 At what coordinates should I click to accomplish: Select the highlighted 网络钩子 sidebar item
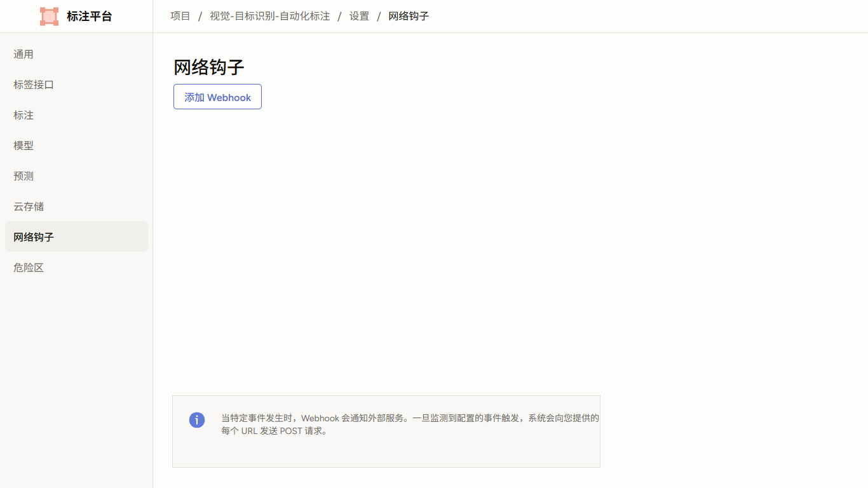click(x=76, y=236)
